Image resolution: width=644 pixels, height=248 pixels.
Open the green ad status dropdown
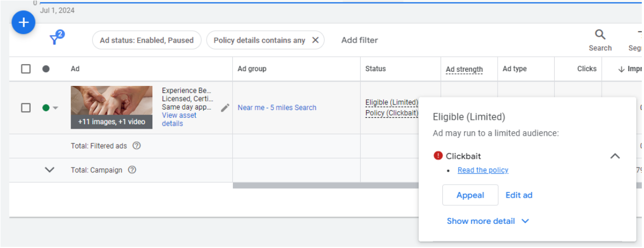click(50, 108)
